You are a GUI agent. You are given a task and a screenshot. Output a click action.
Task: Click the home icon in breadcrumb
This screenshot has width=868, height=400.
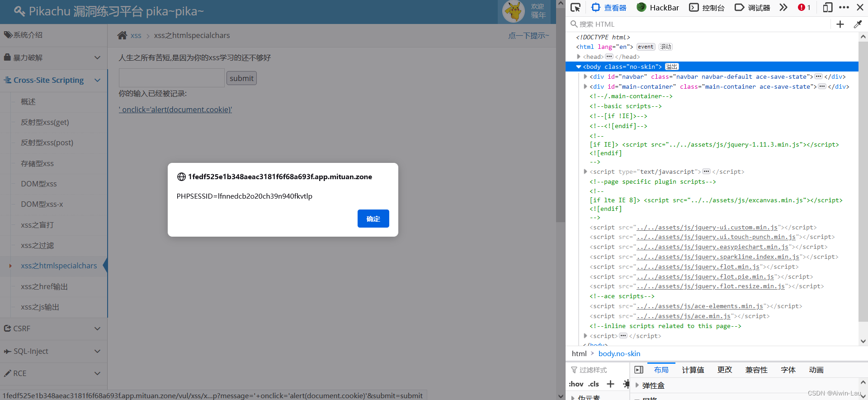[x=122, y=35]
